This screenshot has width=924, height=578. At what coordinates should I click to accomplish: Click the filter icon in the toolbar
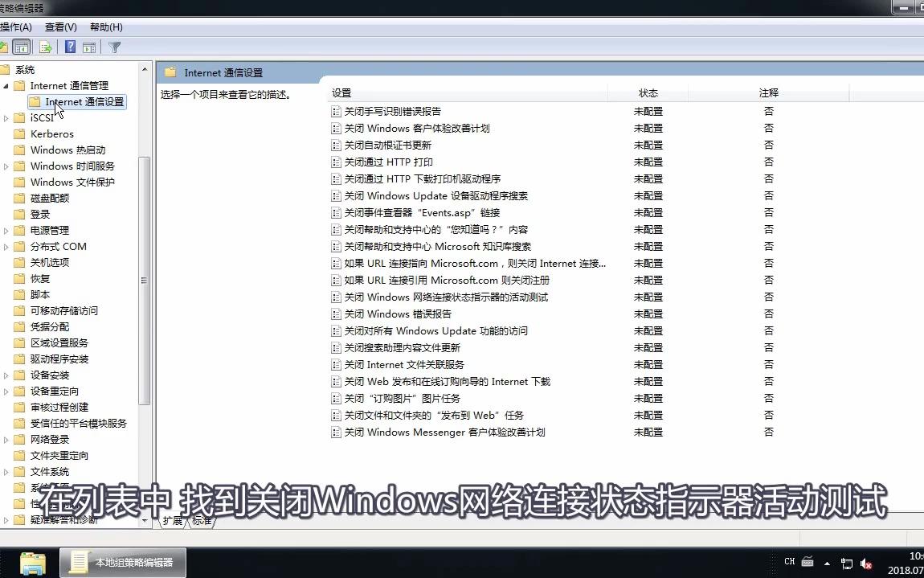click(x=114, y=47)
